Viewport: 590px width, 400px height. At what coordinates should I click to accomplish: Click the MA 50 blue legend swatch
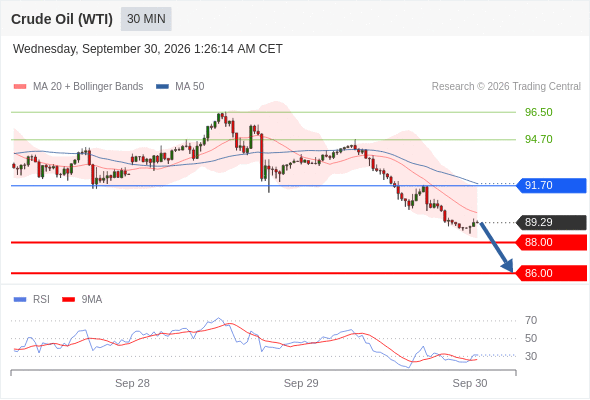click(x=162, y=87)
